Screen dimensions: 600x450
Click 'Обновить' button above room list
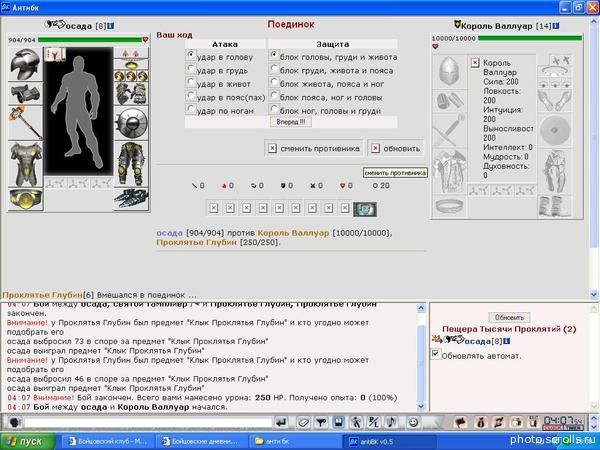tap(509, 318)
